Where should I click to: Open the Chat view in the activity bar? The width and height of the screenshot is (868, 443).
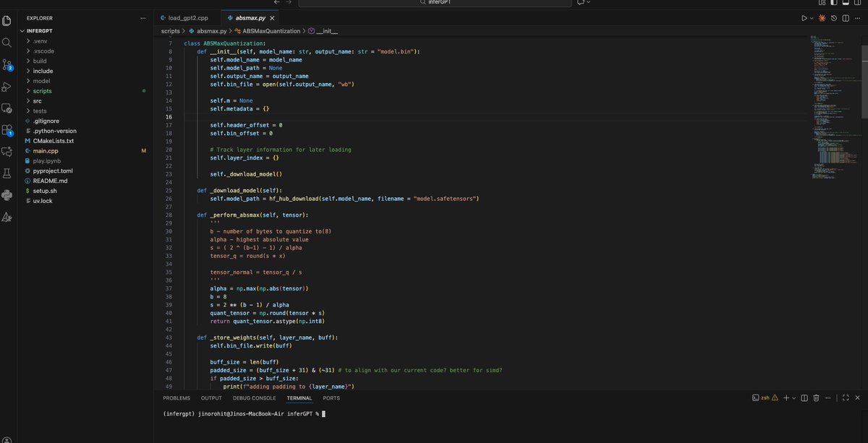point(7,152)
